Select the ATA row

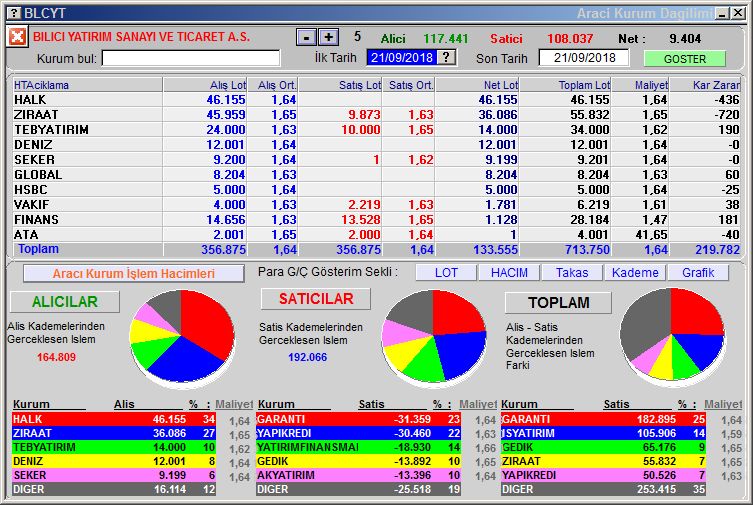[x=376, y=235]
